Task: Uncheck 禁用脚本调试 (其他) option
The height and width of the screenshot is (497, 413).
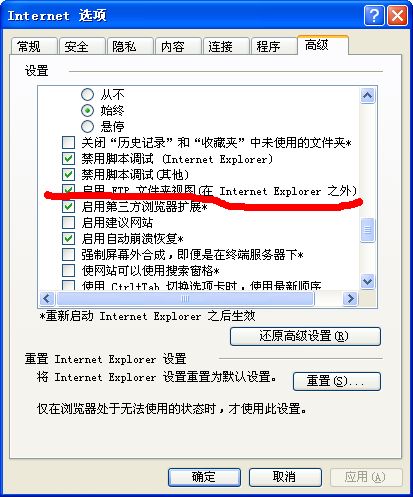Action: (68, 174)
